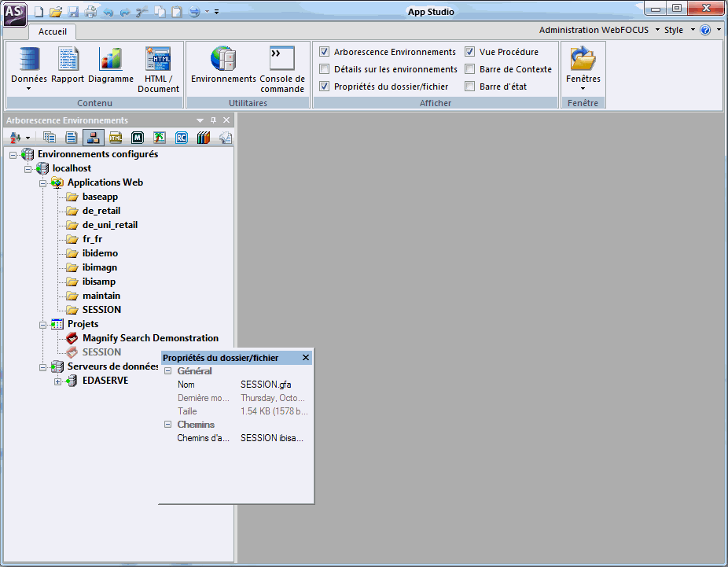The width and height of the screenshot is (728, 567).
Task: Click the Library books filter icon
Action: click(x=204, y=138)
